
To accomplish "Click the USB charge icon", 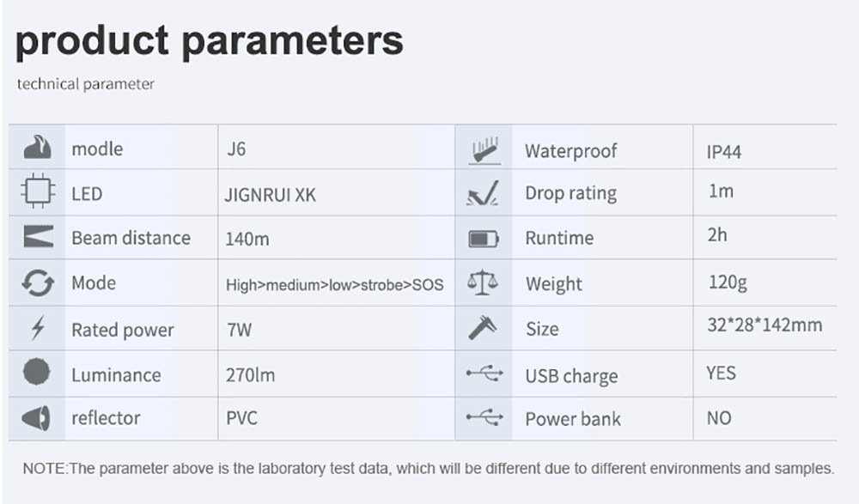I will [484, 373].
